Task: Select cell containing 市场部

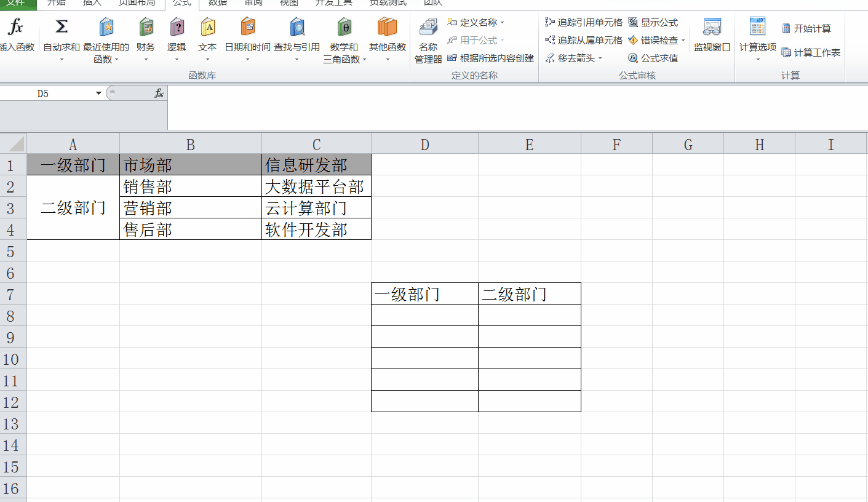Action: click(191, 165)
